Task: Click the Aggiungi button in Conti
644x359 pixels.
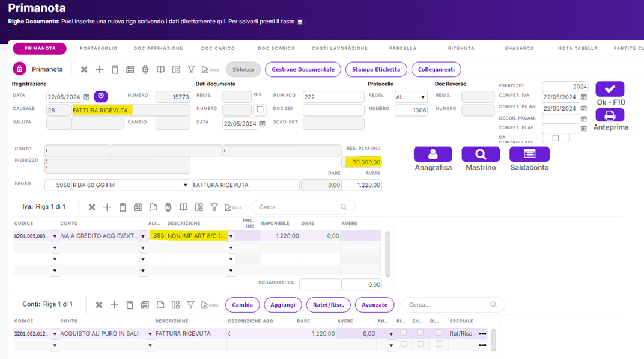Action: click(282, 305)
